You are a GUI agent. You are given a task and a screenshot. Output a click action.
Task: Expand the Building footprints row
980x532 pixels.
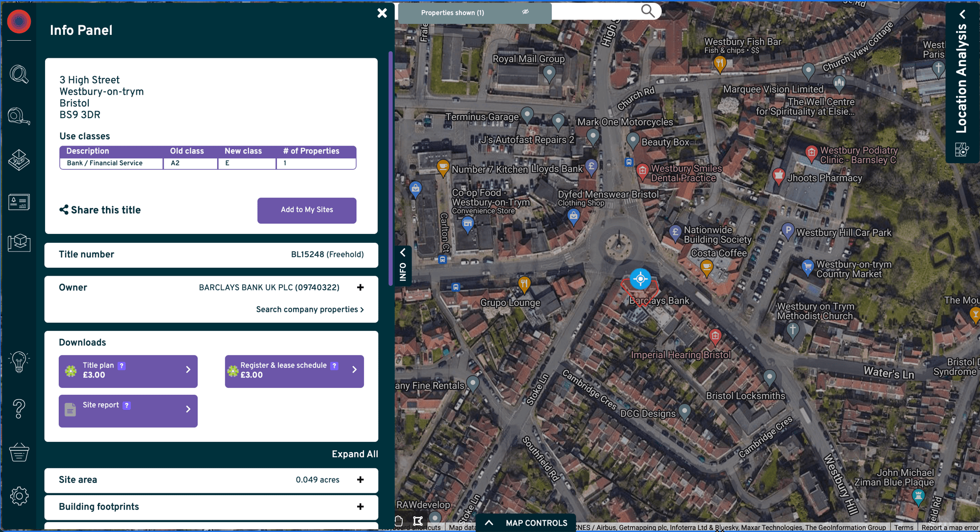click(x=361, y=507)
